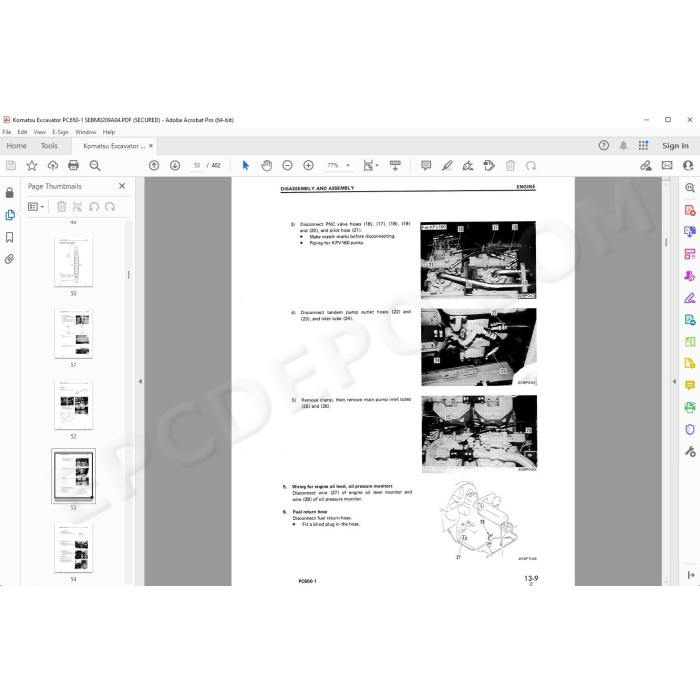The height and width of the screenshot is (700, 700).
Task: Click the scrolling mode toolbar icon
Action: [x=395, y=166]
